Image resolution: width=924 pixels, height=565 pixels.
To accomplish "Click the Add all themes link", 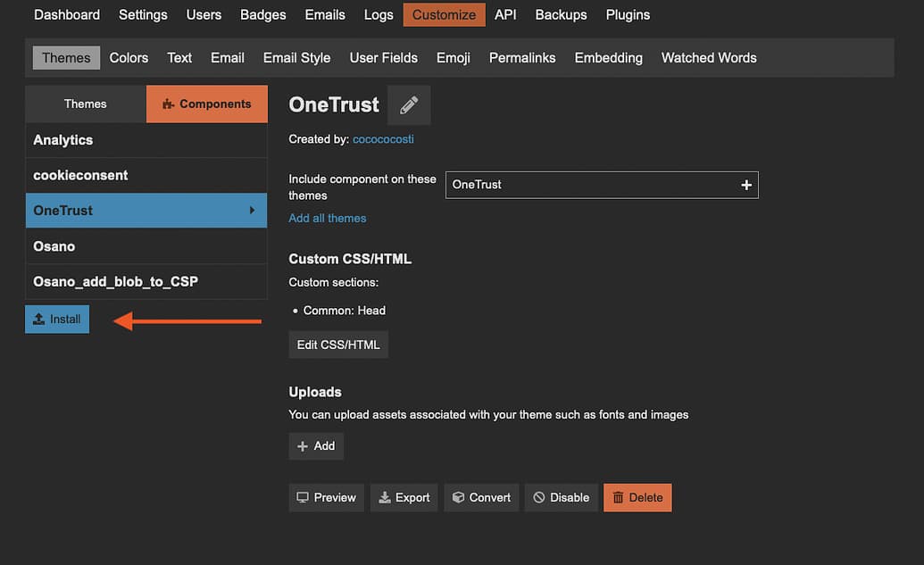I will 327,218.
